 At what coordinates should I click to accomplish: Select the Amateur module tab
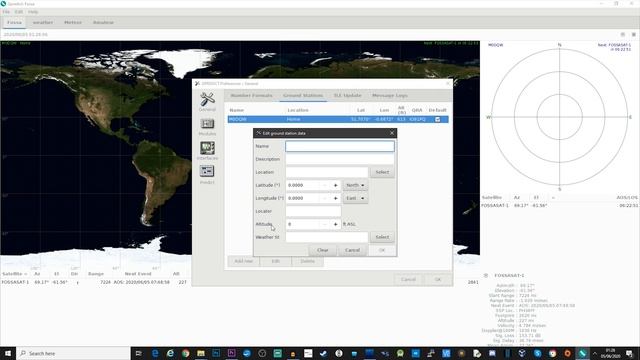[103, 22]
